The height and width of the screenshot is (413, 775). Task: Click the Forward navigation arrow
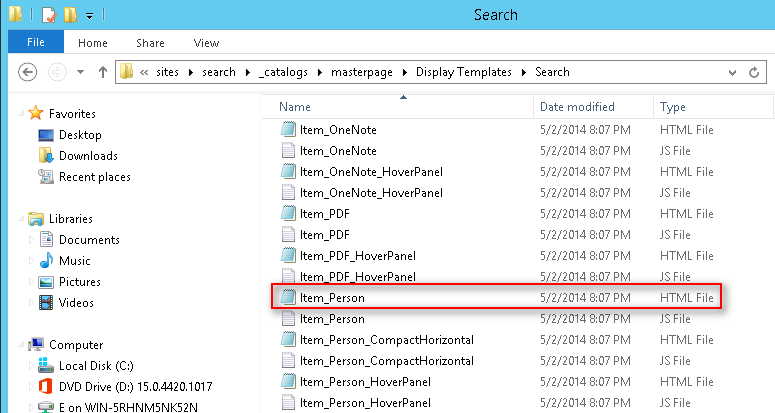[57, 72]
